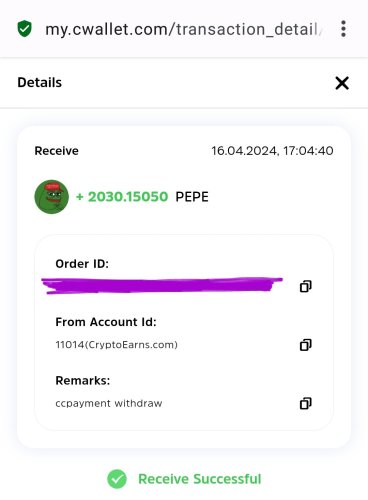Click the PEPE coin logo
Image resolution: width=368 pixels, height=500 pixels.
[52, 197]
